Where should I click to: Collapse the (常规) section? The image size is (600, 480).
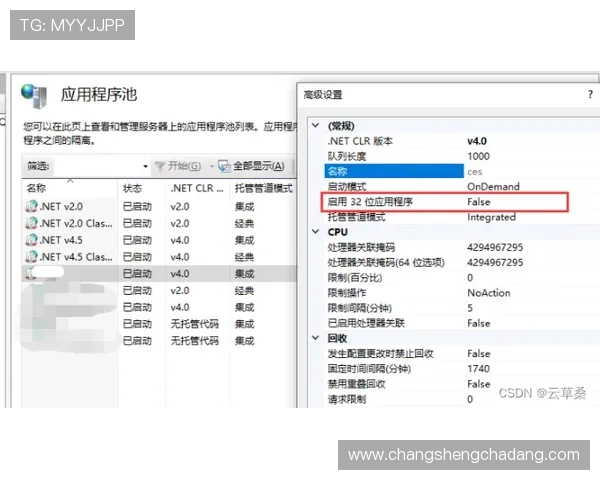tap(316, 125)
